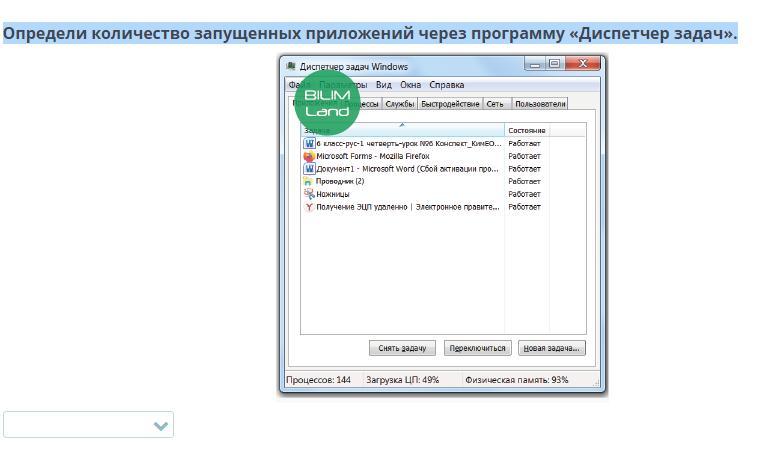Open the Вид menu

[x=384, y=85]
